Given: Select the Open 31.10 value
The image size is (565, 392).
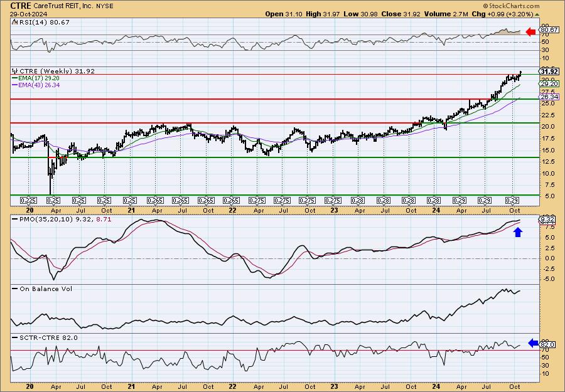Looking at the screenshot, I should pos(284,14).
